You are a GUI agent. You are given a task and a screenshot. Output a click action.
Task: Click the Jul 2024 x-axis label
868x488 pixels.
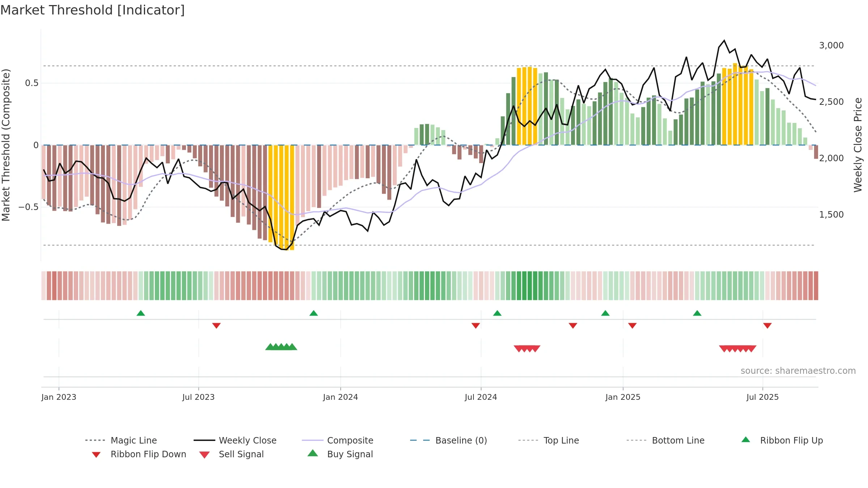(x=481, y=397)
